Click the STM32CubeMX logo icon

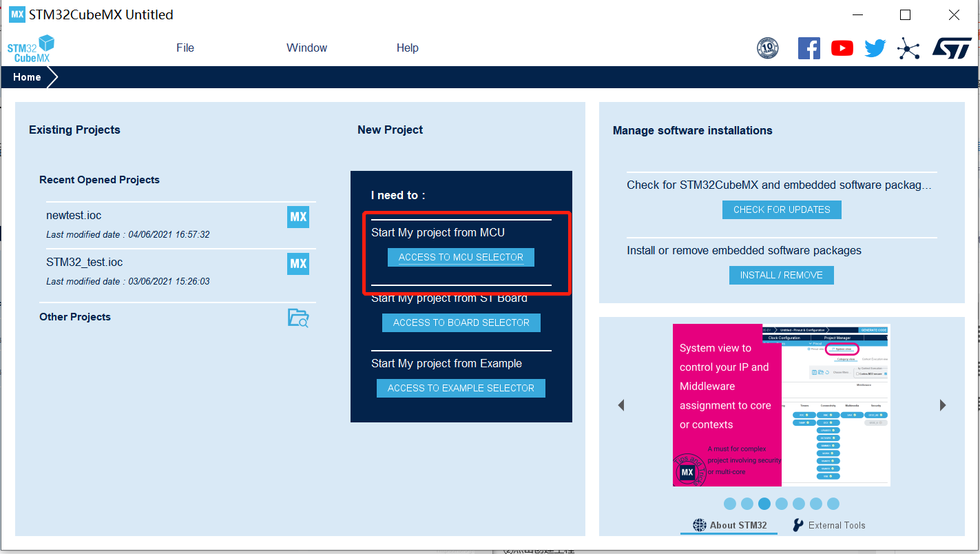[x=31, y=48]
